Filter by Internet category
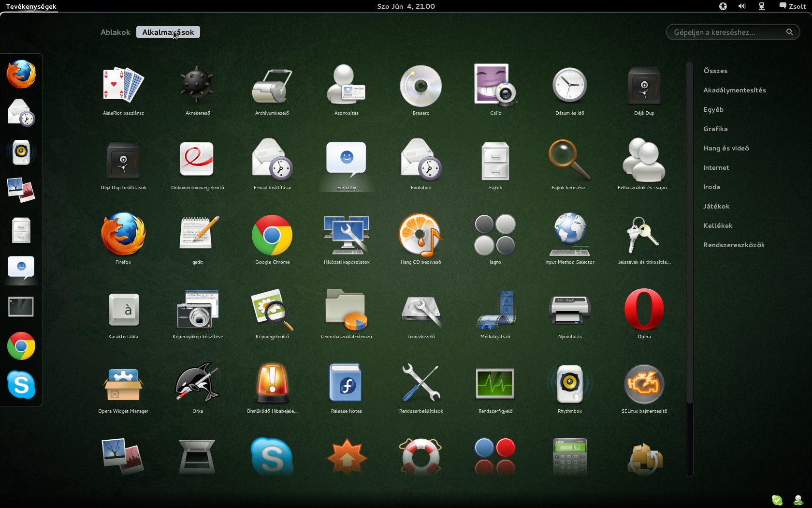Screen dimensions: 812x508 pos(716,167)
